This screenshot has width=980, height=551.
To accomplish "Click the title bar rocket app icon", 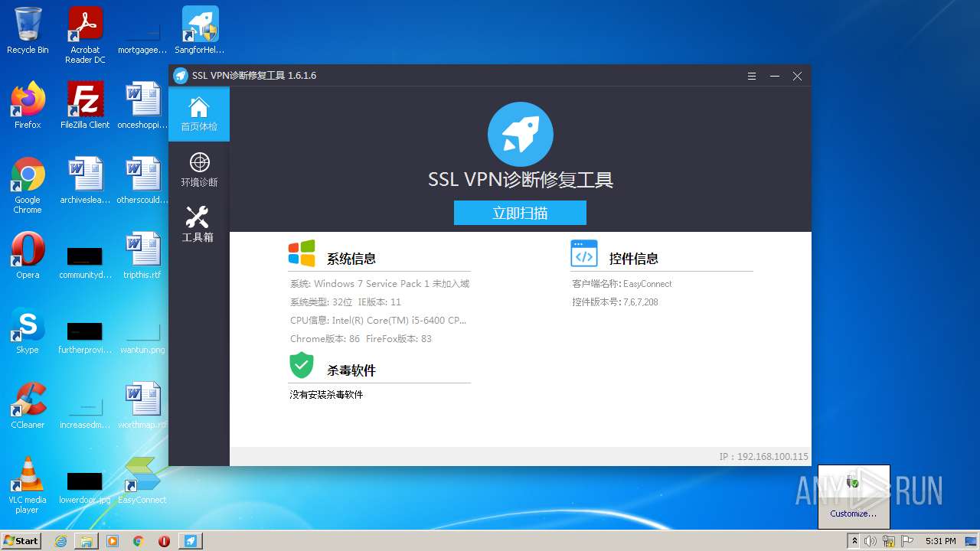I will click(x=181, y=76).
